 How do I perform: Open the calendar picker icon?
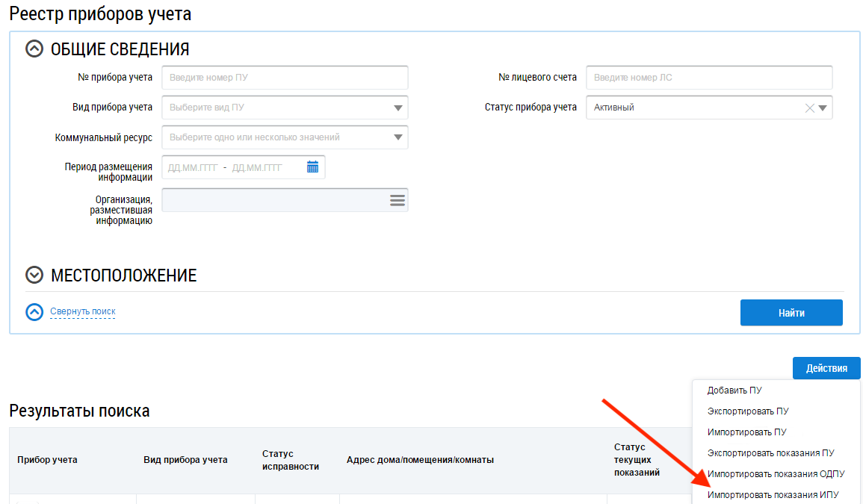click(x=312, y=167)
